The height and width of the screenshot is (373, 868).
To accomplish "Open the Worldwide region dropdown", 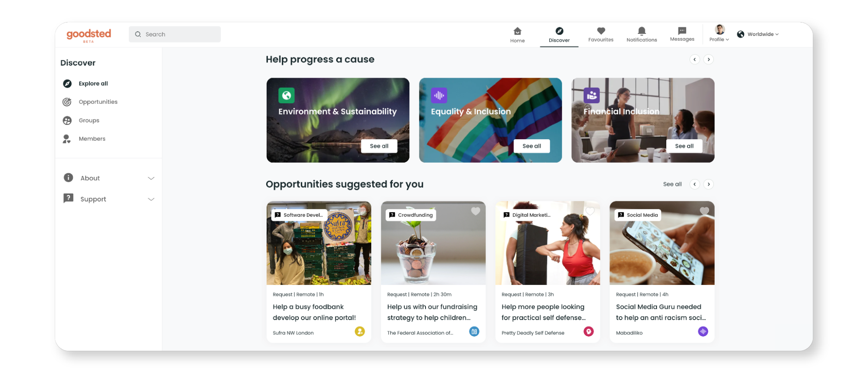I will (x=758, y=34).
